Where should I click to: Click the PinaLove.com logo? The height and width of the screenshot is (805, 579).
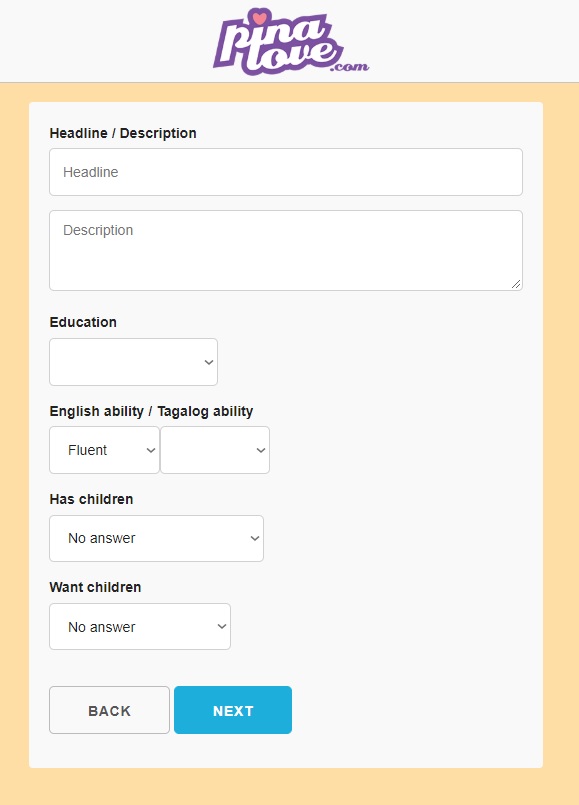tap(291, 42)
